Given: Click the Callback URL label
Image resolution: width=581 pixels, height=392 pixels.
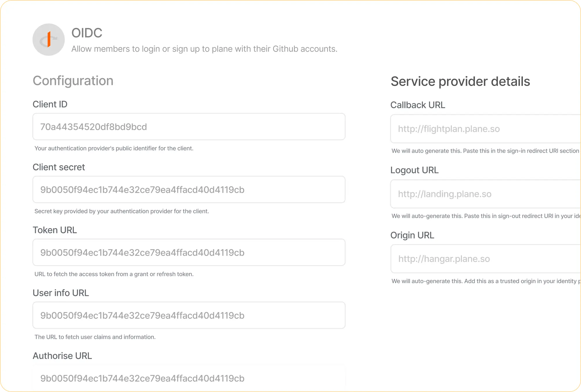Looking at the screenshot, I should (417, 105).
